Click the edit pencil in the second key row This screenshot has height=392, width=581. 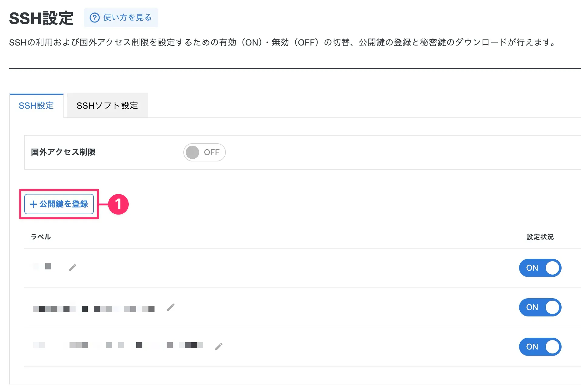pos(171,307)
